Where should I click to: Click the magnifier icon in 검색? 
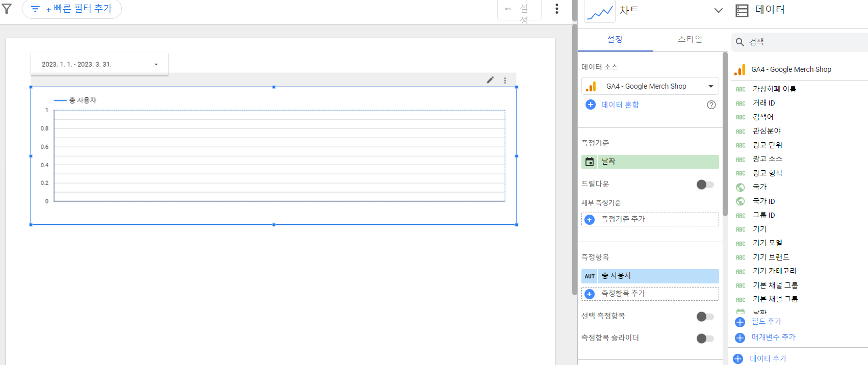(740, 42)
